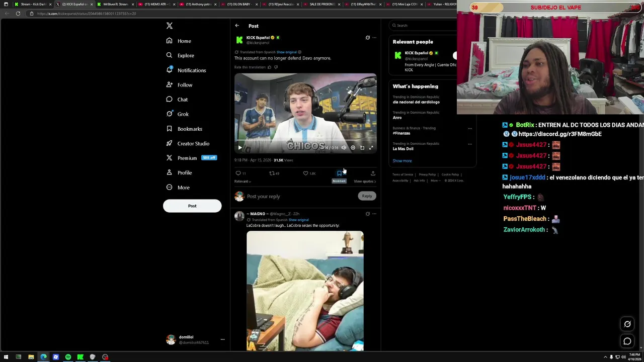Expand the More menu in sidebar
Screen dimensions: 644x362
point(178,188)
